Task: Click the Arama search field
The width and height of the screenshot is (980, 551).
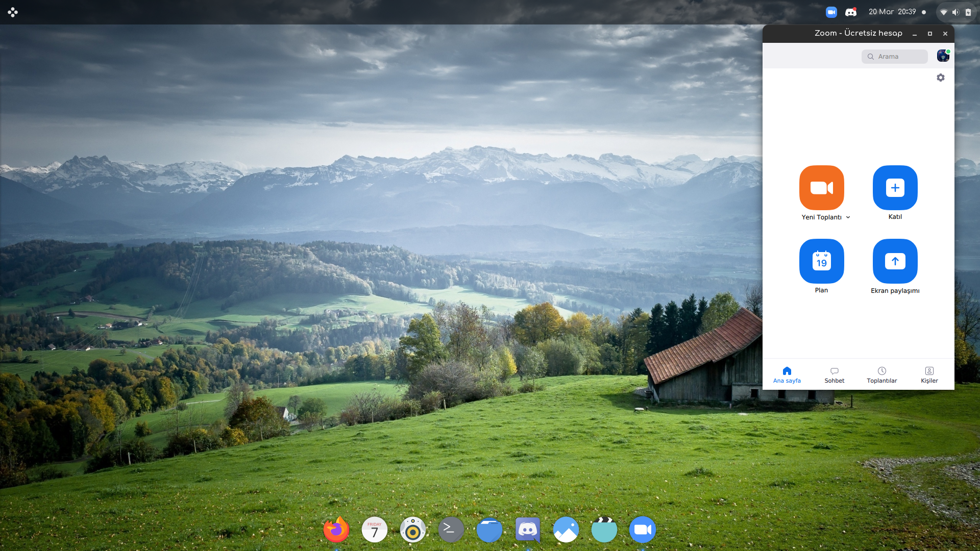Action: coord(895,57)
